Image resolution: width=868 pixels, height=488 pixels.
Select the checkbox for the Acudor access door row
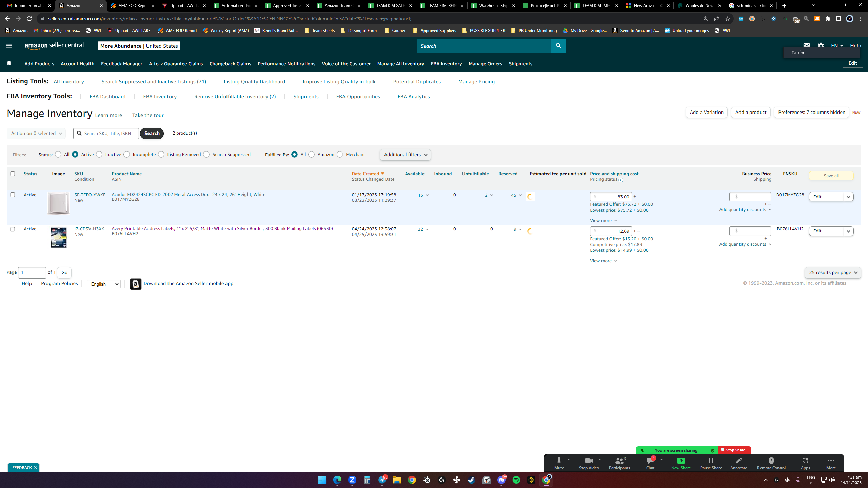point(13,195)
